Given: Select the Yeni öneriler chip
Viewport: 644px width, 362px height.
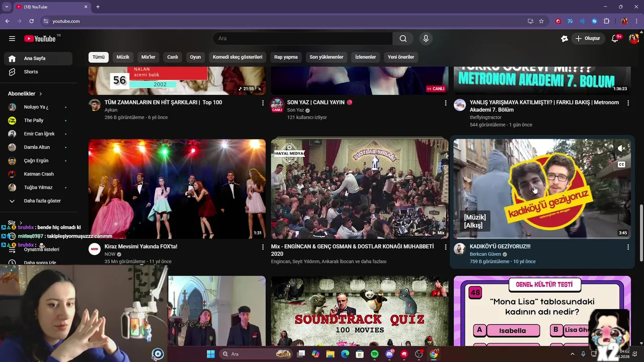Looking at the screenshot, I should click(x=400, y=57).
